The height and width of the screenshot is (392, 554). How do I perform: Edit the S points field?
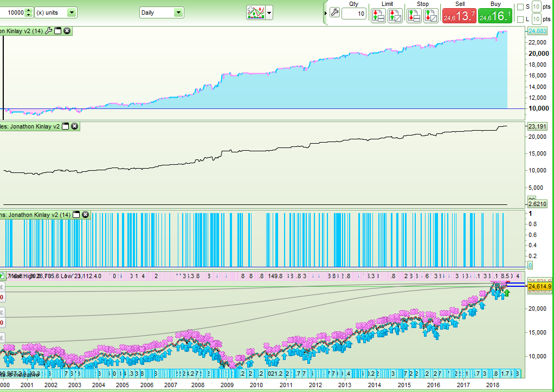(536, 7)
